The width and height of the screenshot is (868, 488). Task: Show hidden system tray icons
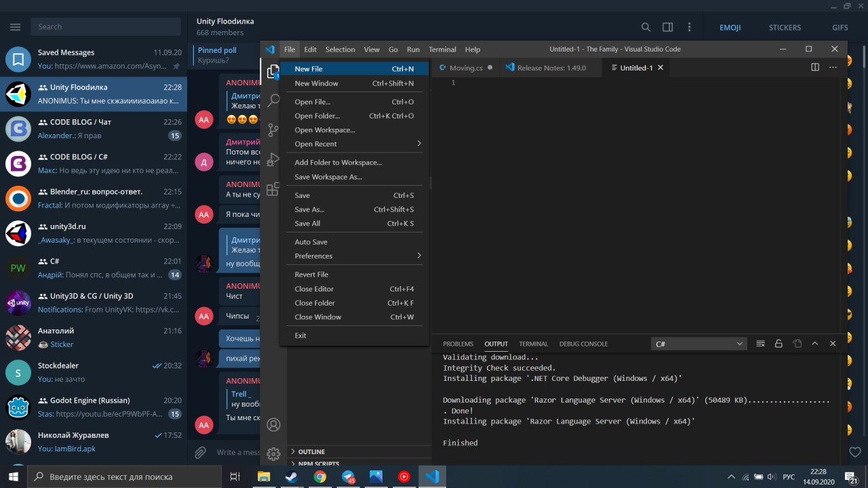pyautogui.click(x=730, y=476)
